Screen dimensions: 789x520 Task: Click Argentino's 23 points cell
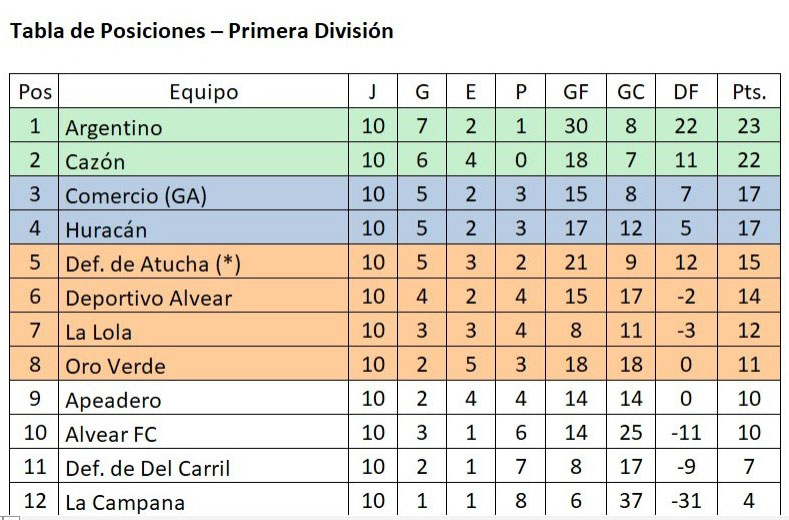749,125
